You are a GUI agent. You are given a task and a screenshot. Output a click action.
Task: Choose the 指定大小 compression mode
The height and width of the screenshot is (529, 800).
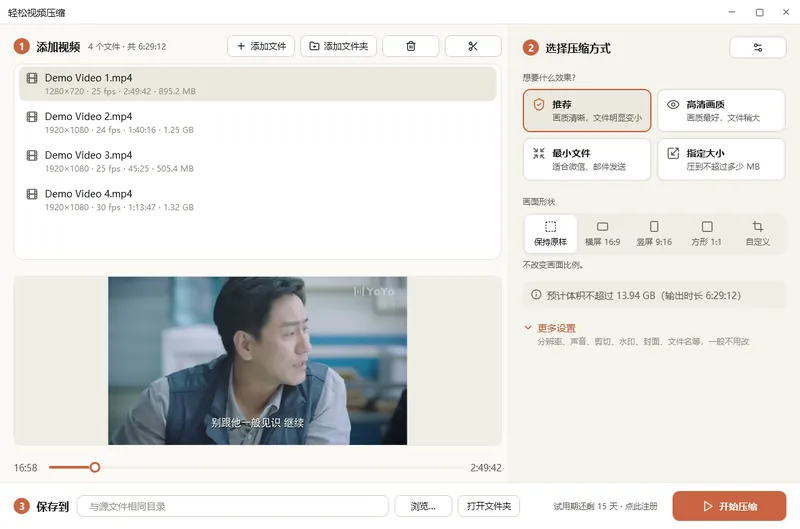[721, 159]
